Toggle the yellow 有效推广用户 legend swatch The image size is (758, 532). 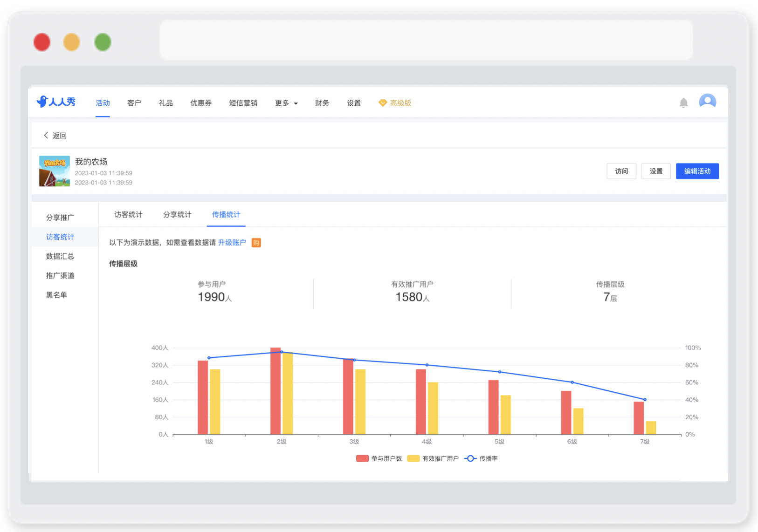coord(413,458)
